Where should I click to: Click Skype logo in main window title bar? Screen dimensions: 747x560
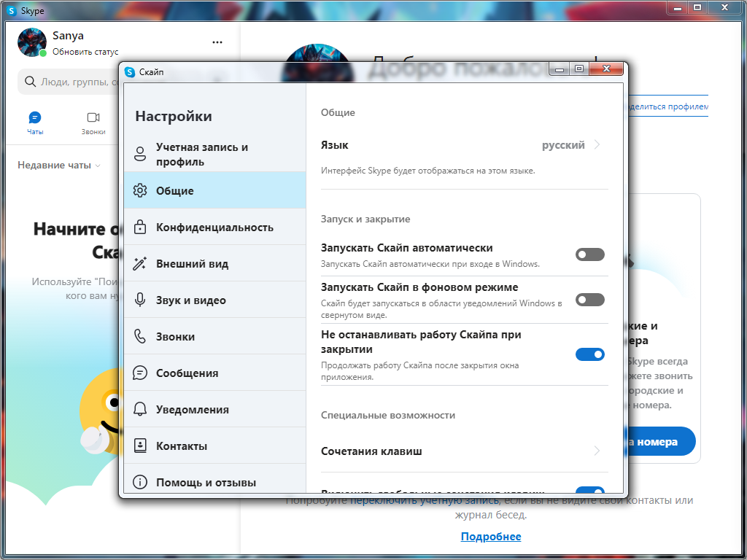12,10
